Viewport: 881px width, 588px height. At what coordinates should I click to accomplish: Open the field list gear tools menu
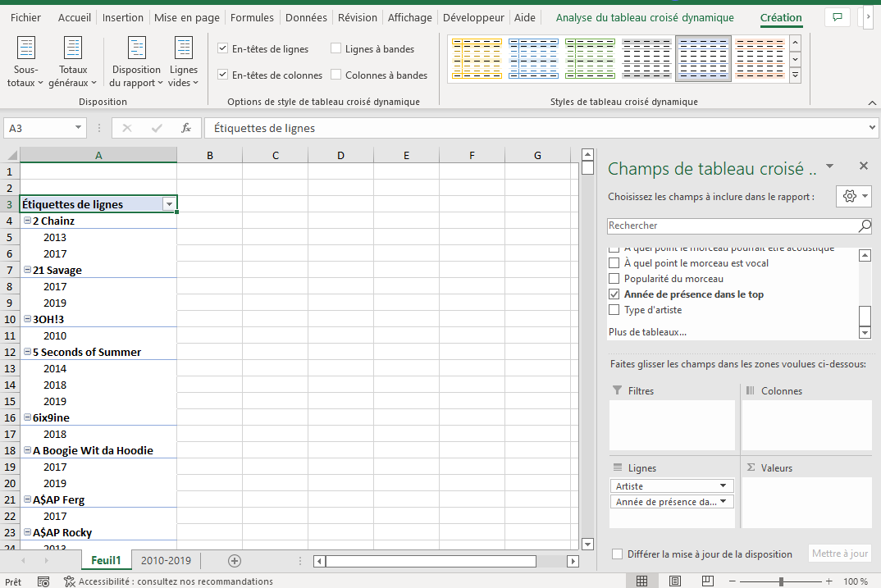(853, 196)
